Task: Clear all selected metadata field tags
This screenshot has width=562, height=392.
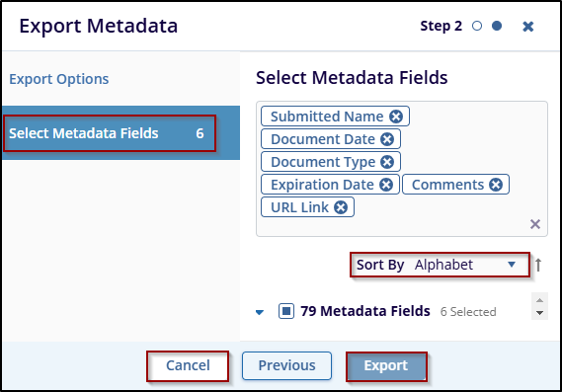Action: tap(535, 224)
